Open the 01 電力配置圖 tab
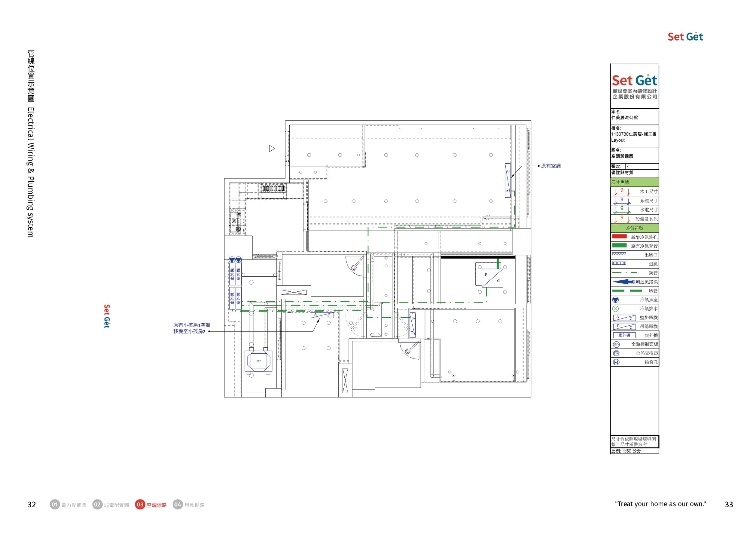 [x=68, y=505]
